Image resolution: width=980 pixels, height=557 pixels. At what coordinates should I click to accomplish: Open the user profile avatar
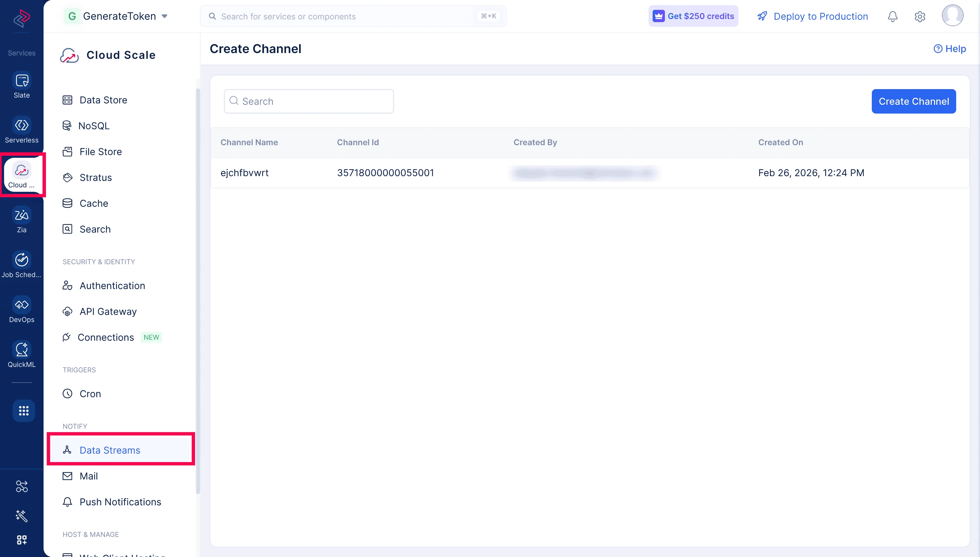coord(952,15)
